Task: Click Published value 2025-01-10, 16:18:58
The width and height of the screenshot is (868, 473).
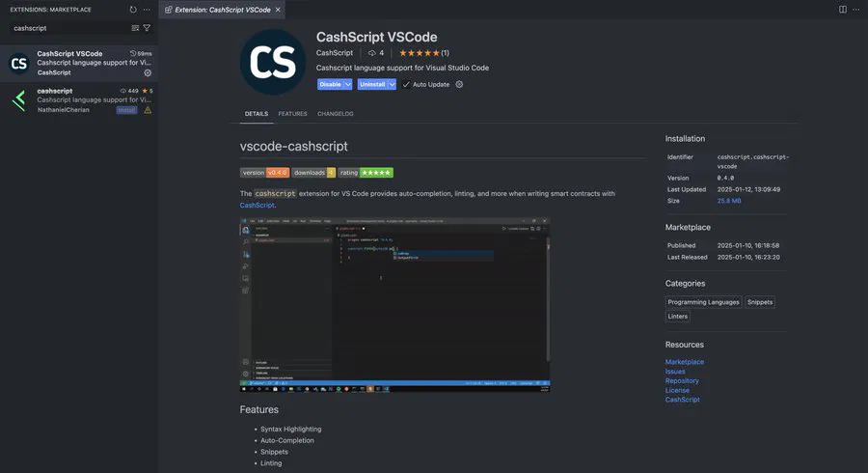Action: 748,245
